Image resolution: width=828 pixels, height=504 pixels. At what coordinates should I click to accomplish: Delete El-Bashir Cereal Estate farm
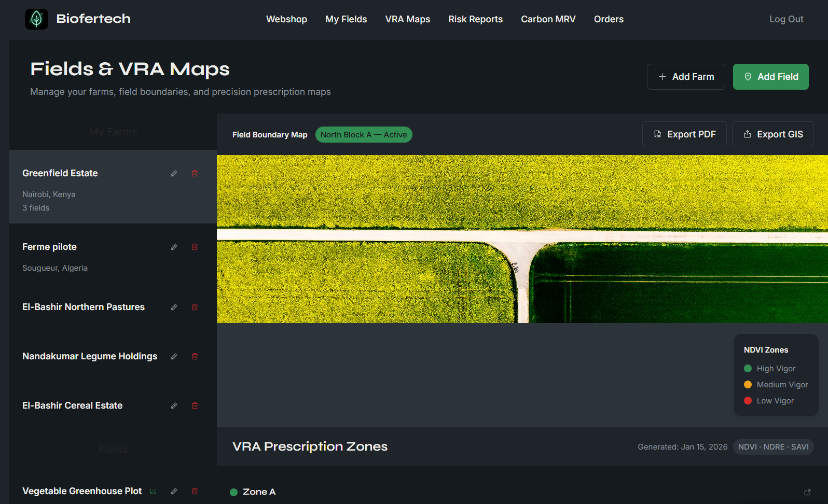pos(195,406)
